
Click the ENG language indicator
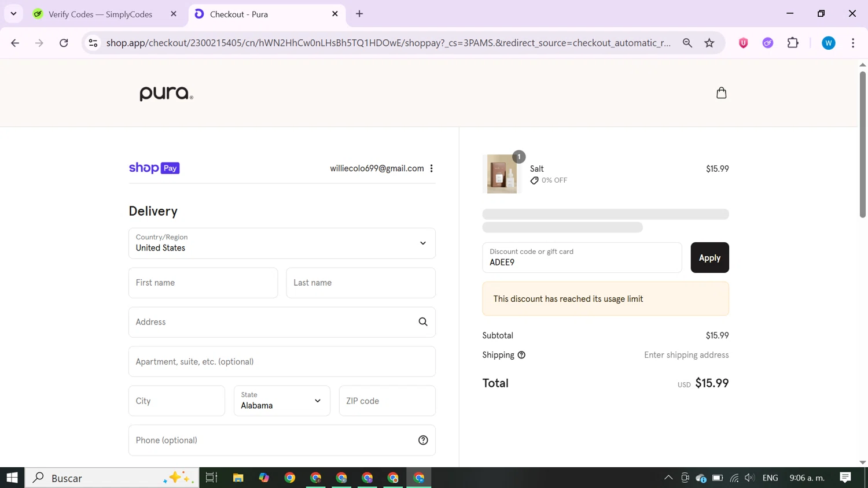pos(770,478)
